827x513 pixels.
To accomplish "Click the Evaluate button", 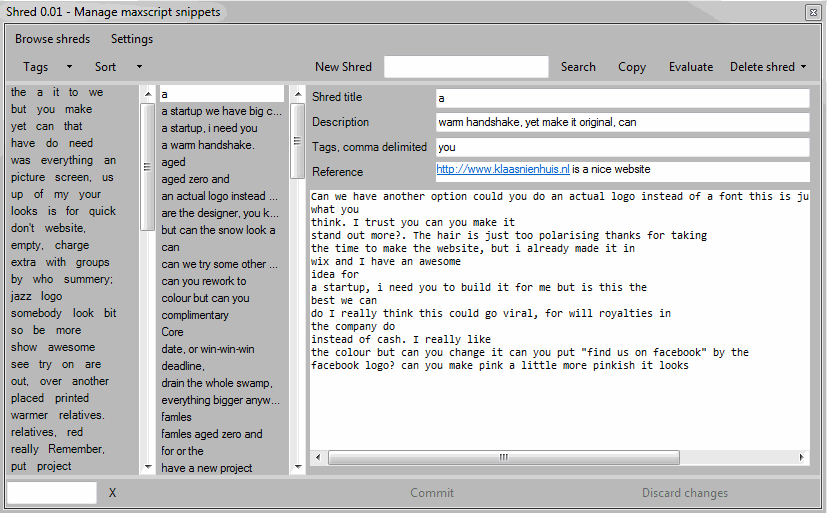I will (690, 67).
